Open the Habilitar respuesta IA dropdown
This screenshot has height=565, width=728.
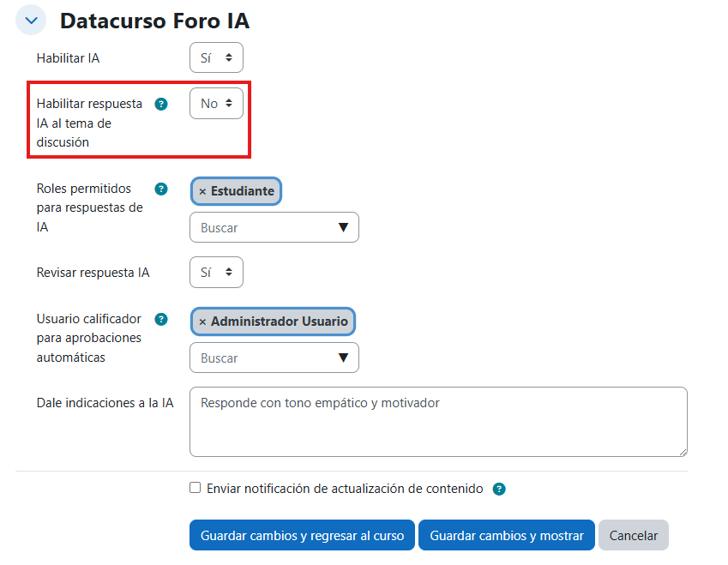[x=216, y=103]
